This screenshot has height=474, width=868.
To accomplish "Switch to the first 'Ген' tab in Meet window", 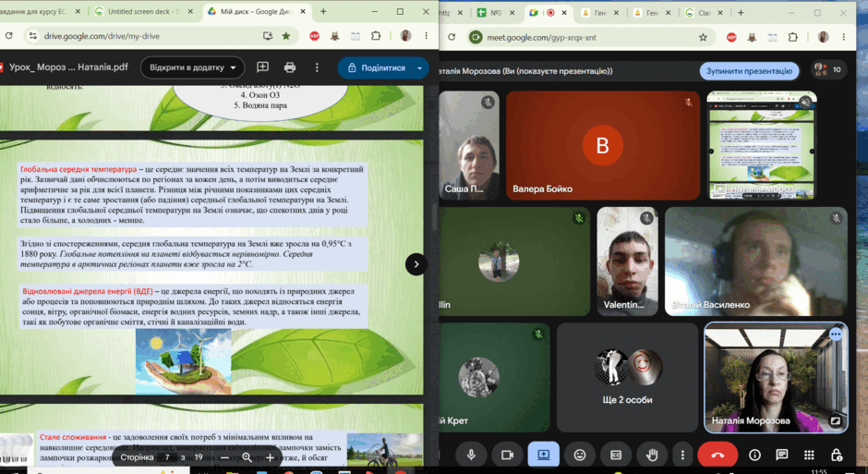I will pos(600,13).
